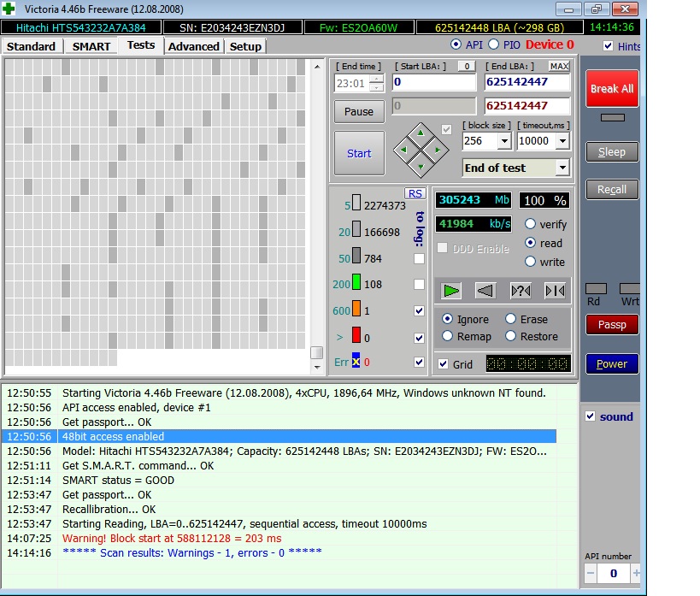Viewport: 700px width, 596px height.
Task: Select the butterfly scan mode icon
Action: (554, 291)
